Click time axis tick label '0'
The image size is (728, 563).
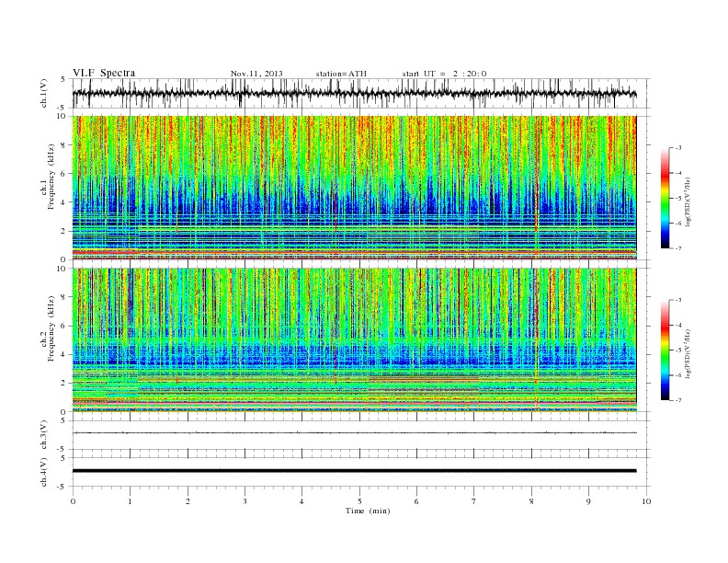coord(73,501)
